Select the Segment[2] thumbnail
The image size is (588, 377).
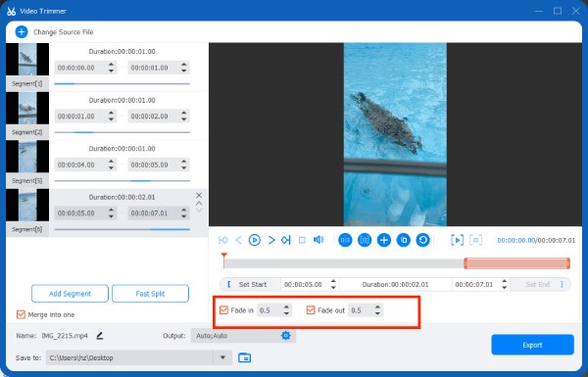(27, 108)
